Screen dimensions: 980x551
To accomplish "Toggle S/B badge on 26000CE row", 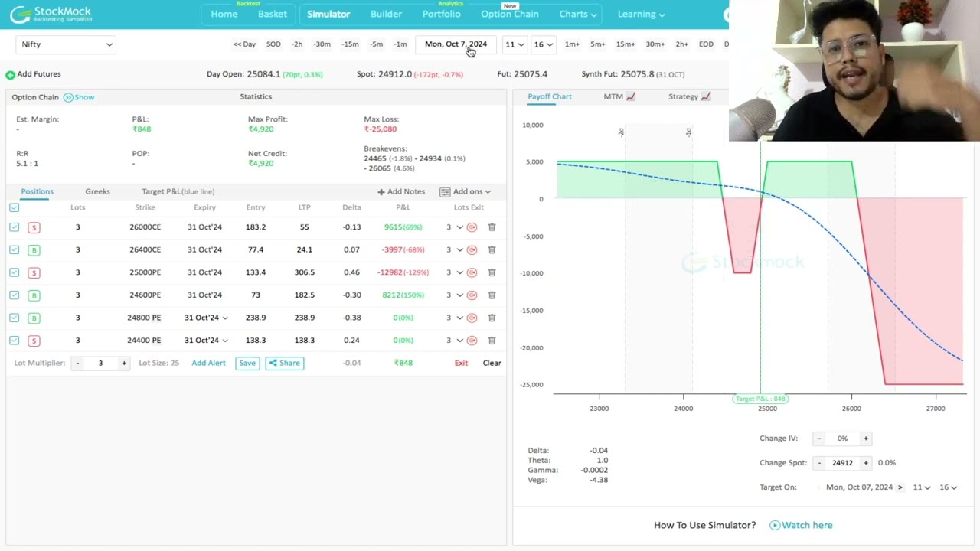I will (x=34, y=227).
